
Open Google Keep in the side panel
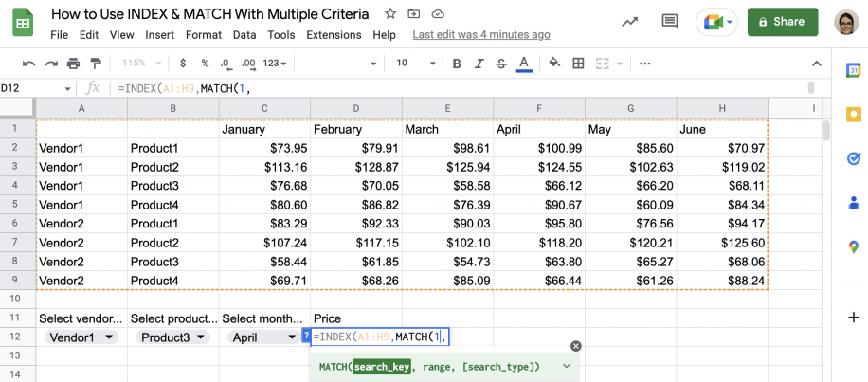click(x=853, y=115)
